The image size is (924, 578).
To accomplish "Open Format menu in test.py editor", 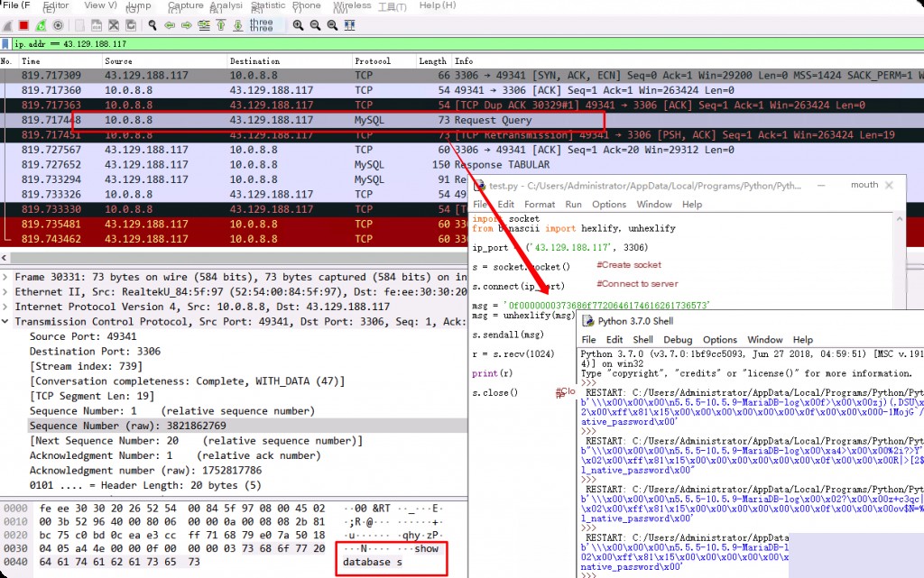I will (540, 205).
